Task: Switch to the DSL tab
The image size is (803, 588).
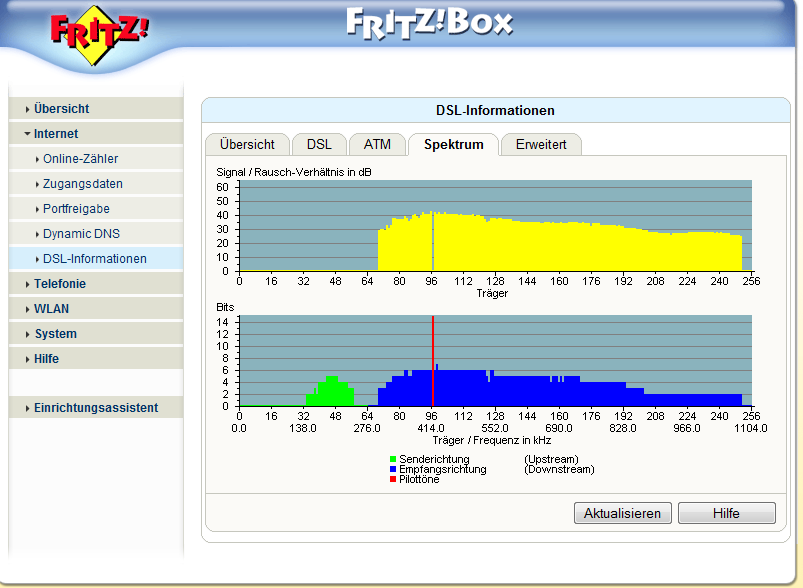Action: point(319,144)
